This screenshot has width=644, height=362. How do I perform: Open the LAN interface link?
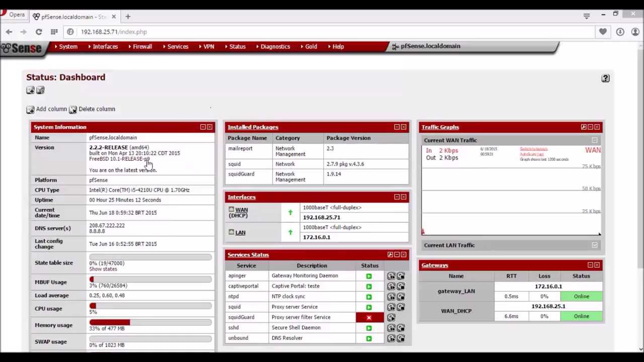240,233
